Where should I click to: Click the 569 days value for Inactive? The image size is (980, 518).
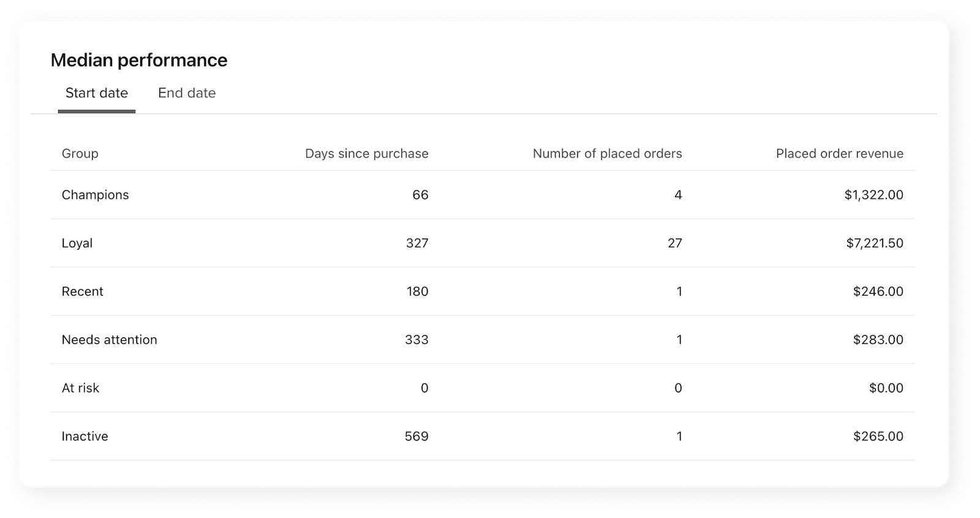pyautogui.click(x=417, y=437)
